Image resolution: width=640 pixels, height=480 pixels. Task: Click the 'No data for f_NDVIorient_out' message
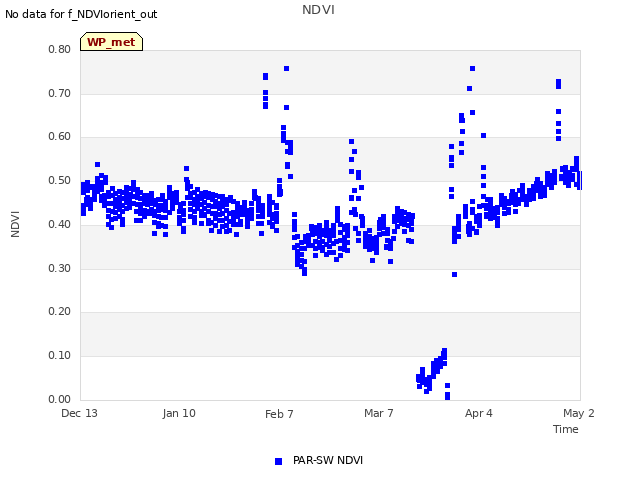point(81,14)
